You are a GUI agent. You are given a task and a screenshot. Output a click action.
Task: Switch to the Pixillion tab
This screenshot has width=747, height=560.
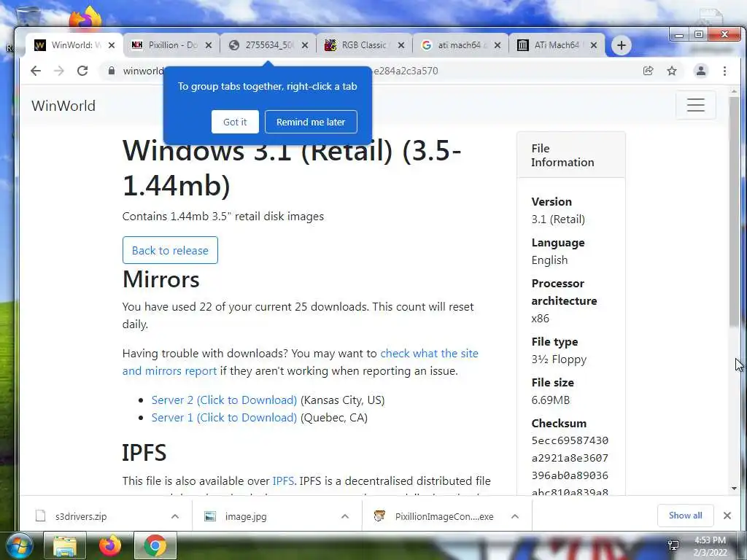(171, 45)
